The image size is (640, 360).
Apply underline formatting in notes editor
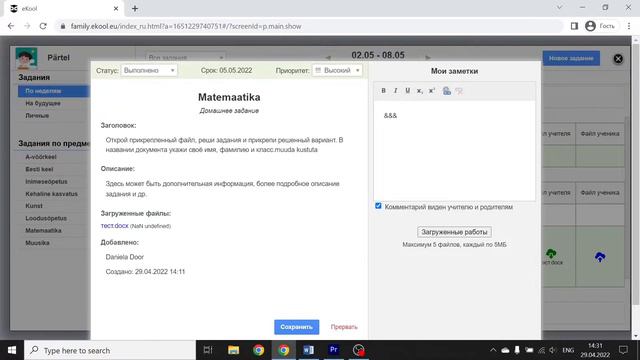coord(407,91)
